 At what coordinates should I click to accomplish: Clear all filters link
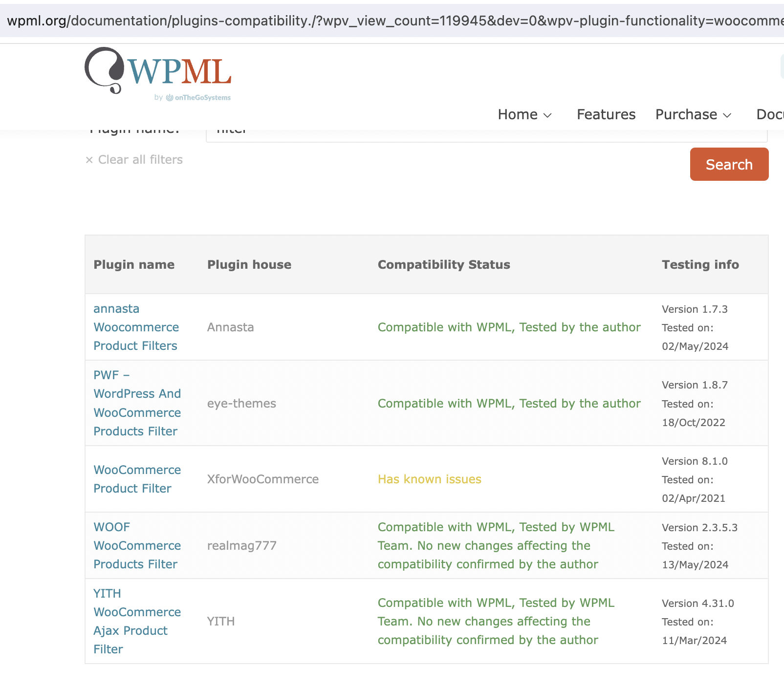pyautogui.click(x=140, y=160)
